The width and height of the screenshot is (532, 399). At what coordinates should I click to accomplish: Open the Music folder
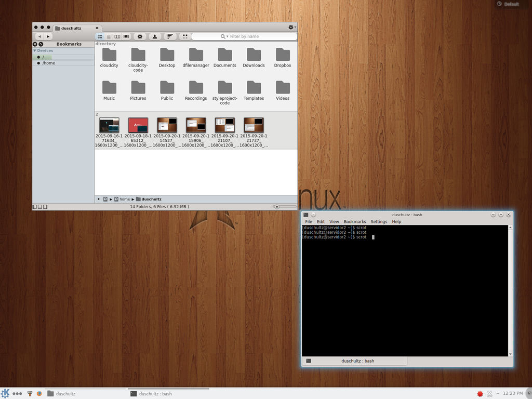109,90
